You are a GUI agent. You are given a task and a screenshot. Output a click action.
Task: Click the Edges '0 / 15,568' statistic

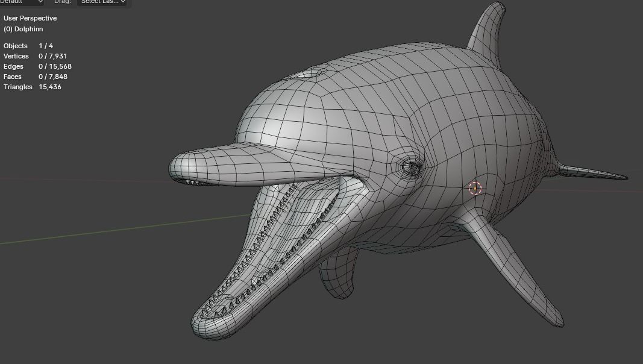[x=55, y=66]
